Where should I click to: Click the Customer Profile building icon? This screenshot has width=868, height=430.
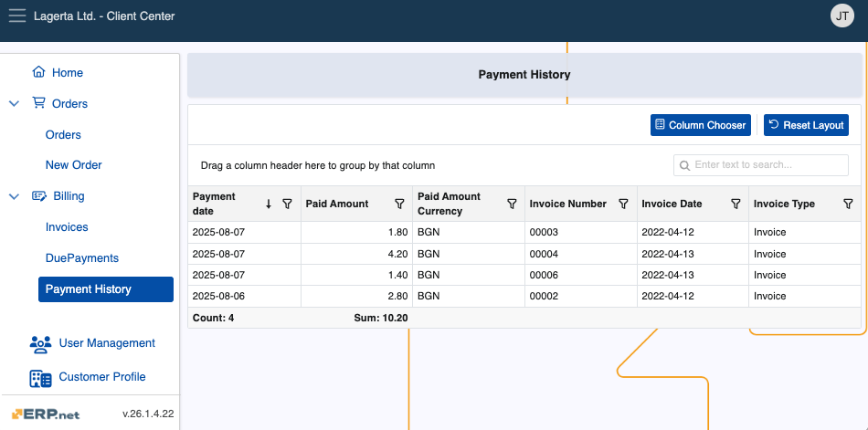(x=40, y=378)
